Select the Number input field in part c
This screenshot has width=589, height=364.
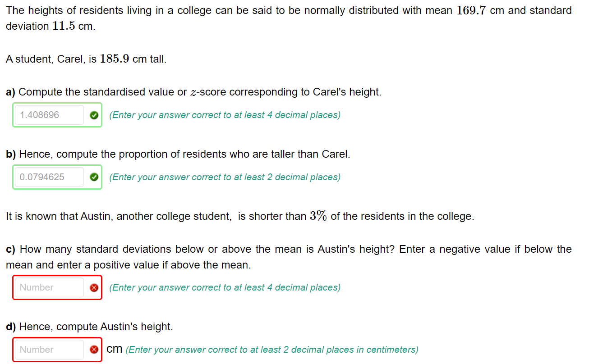[x=49, y=287]
